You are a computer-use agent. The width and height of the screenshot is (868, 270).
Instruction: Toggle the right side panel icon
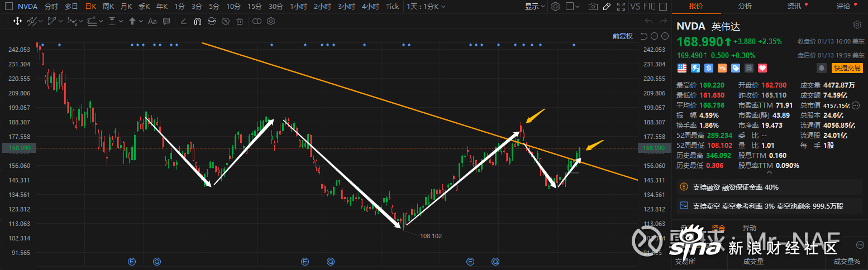click(664, 7)
